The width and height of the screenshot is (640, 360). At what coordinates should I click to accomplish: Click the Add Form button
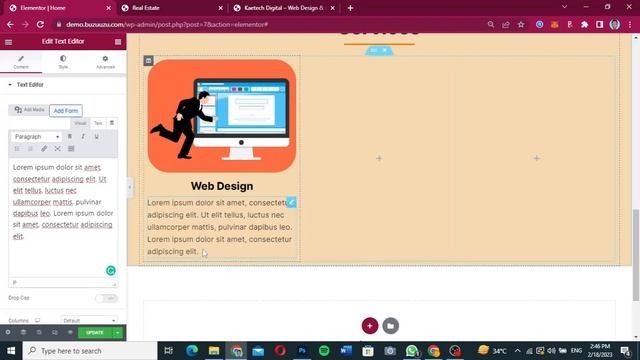click(66, 111)
